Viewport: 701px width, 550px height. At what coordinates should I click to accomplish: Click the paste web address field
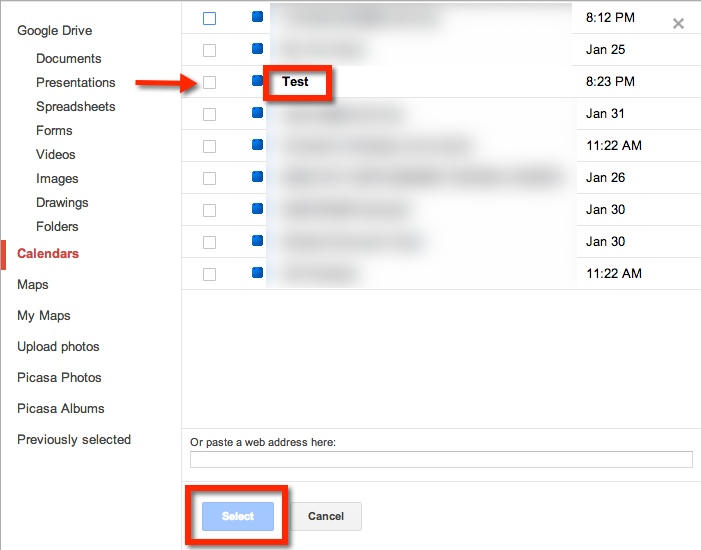click(441, 460)
